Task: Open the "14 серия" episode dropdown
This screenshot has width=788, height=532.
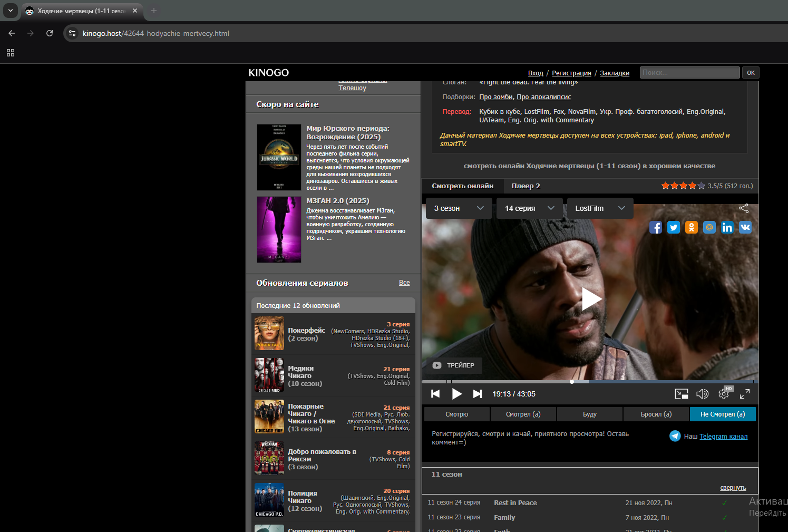Action: [x=530, y=208]
